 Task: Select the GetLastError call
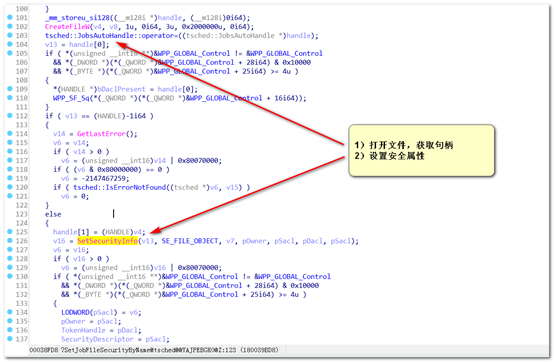tap(101, 134)
